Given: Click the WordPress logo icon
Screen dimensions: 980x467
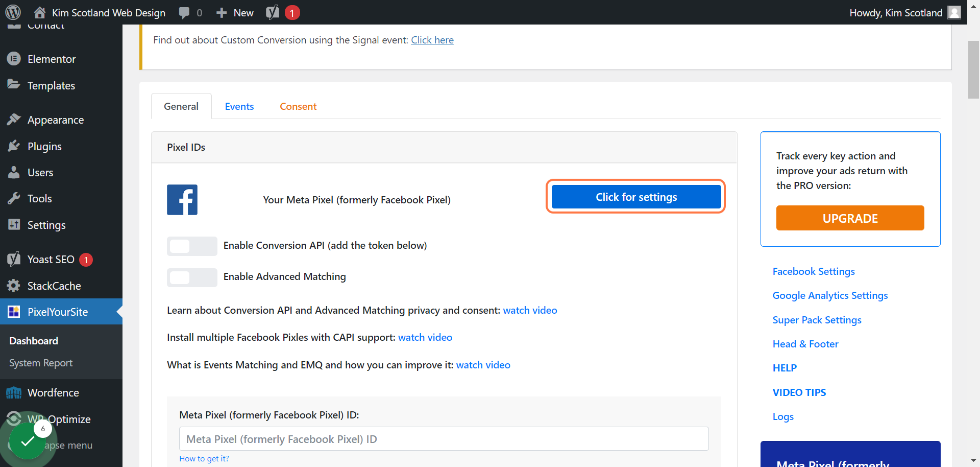Looking at the screenshot, I should (13, 12).
